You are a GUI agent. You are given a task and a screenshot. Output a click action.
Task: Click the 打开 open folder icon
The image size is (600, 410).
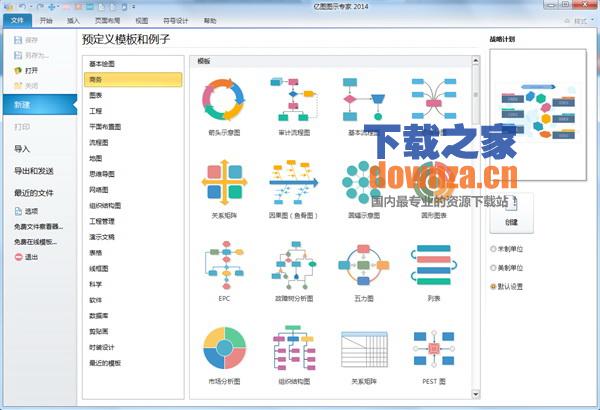(x=18, y=70)
